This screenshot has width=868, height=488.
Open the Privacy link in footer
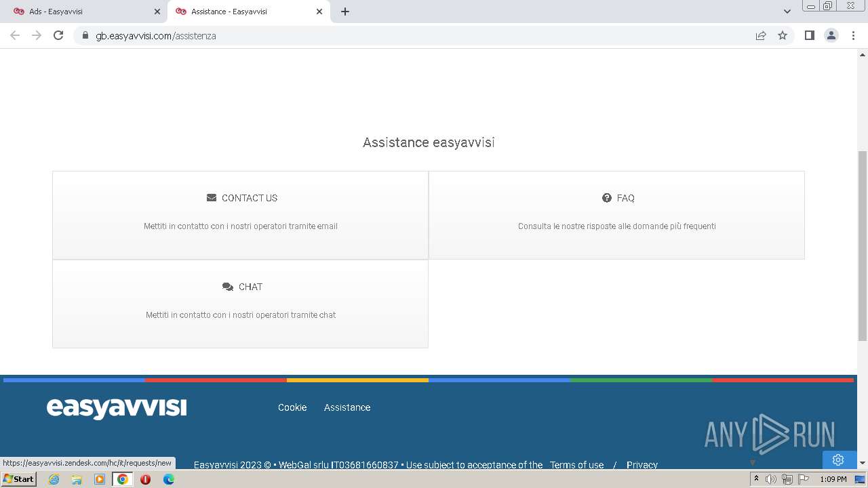tap(642, 465)
